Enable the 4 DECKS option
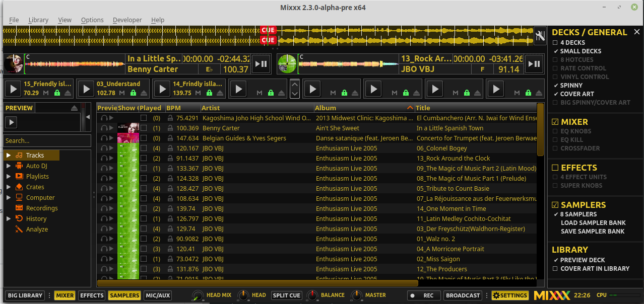Image resolution: width=644 pixels, height=304 pixels. 569,43
